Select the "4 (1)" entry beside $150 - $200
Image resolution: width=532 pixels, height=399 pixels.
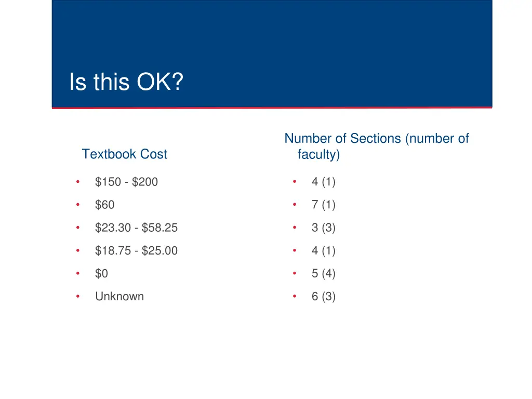pyautogui.click(x=323, y=182)
